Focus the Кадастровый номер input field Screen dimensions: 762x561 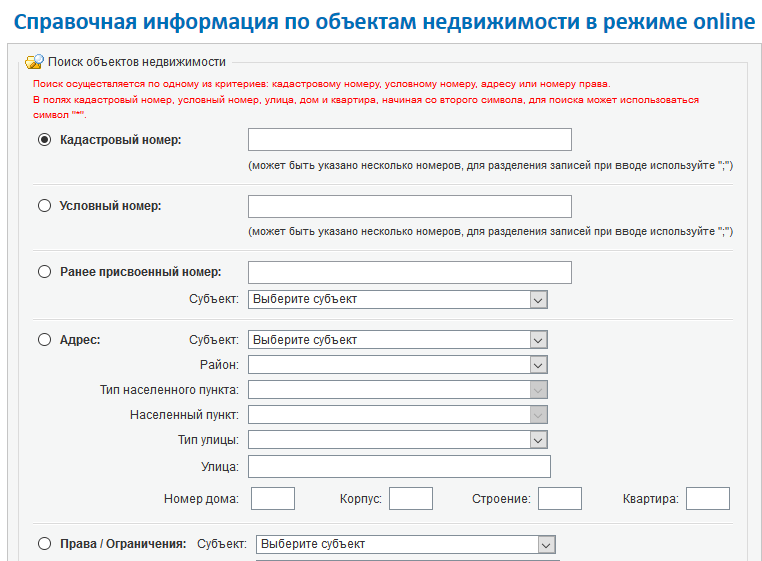coord(410,140)
